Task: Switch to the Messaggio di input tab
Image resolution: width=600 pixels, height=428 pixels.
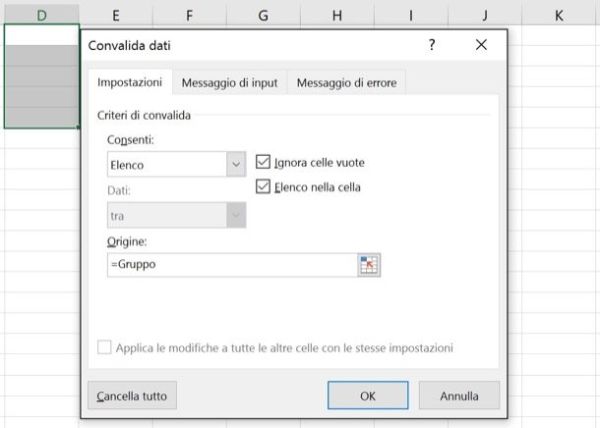Action: point(229,83)
